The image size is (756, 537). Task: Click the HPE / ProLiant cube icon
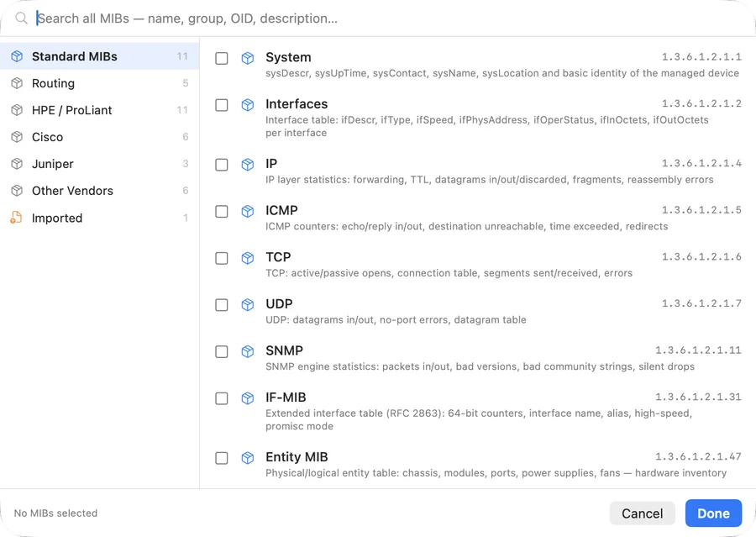point(17,110)
